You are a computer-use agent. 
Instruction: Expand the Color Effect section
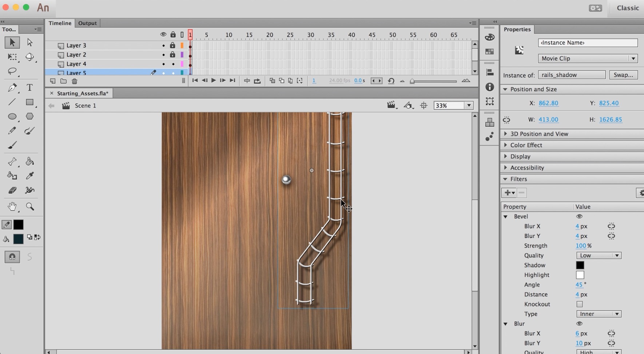coord(526,145)
